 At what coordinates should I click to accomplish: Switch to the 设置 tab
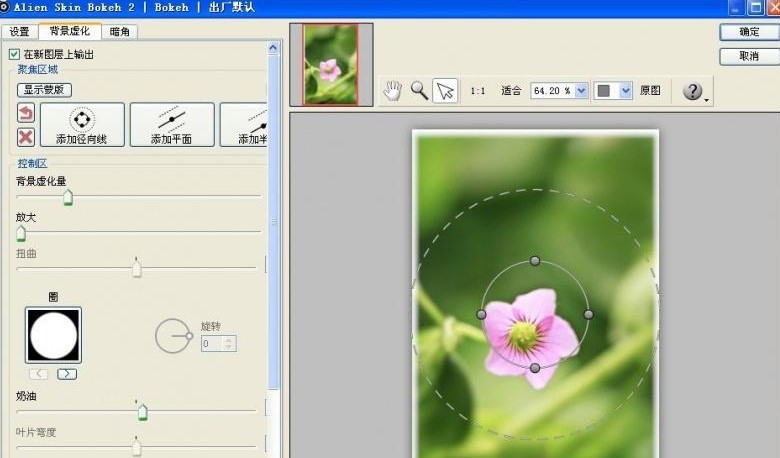[x=20, y=32]
